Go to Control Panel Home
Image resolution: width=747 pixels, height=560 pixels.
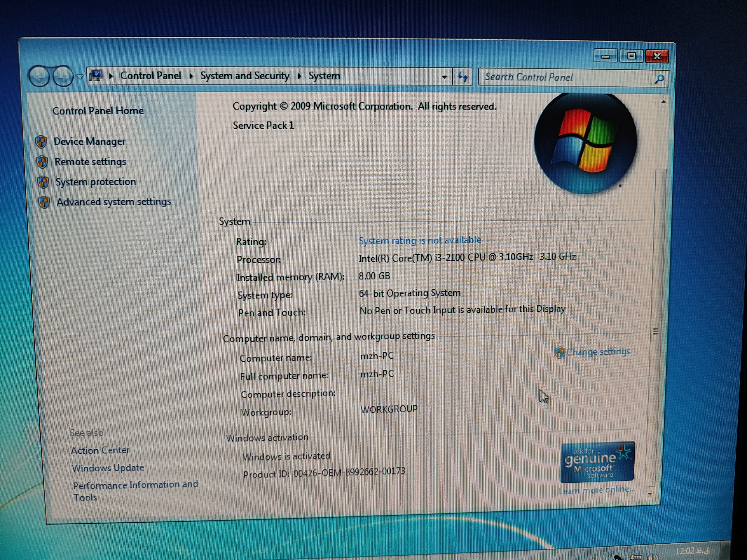[x=98, y=111]
